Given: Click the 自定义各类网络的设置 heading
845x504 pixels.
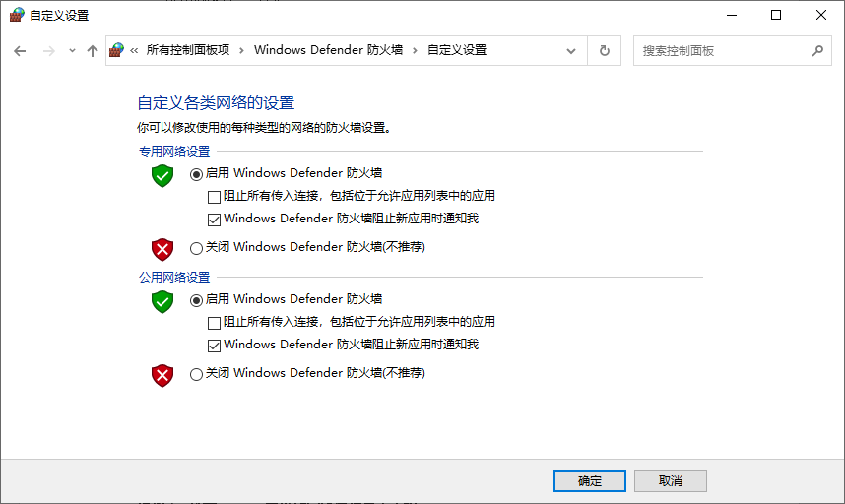Looking at the screenshot, I should click(x=216, y=102).
